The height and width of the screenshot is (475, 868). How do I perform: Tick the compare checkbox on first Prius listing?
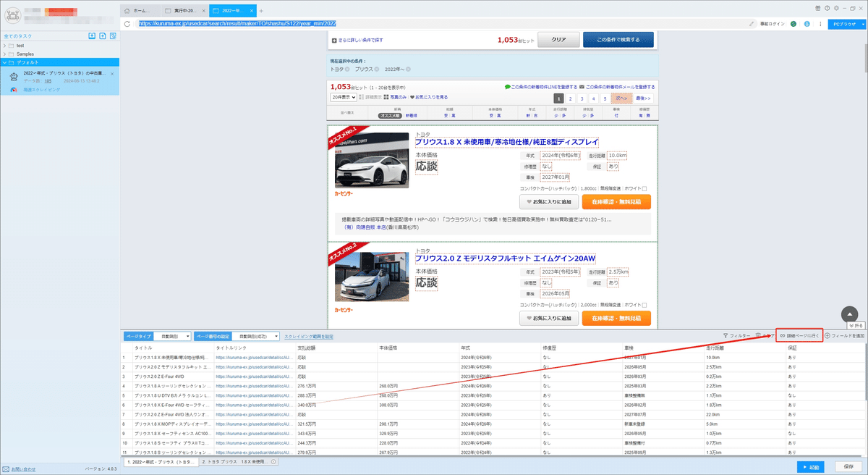pyautogui.click(x=644, y=189)
